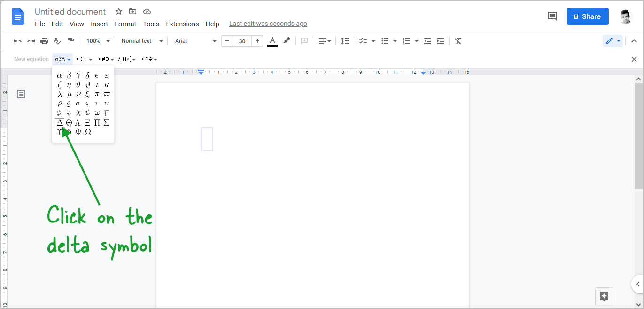Click the print icon
Screen dimensions: 644x309
[x=44, y=41]
